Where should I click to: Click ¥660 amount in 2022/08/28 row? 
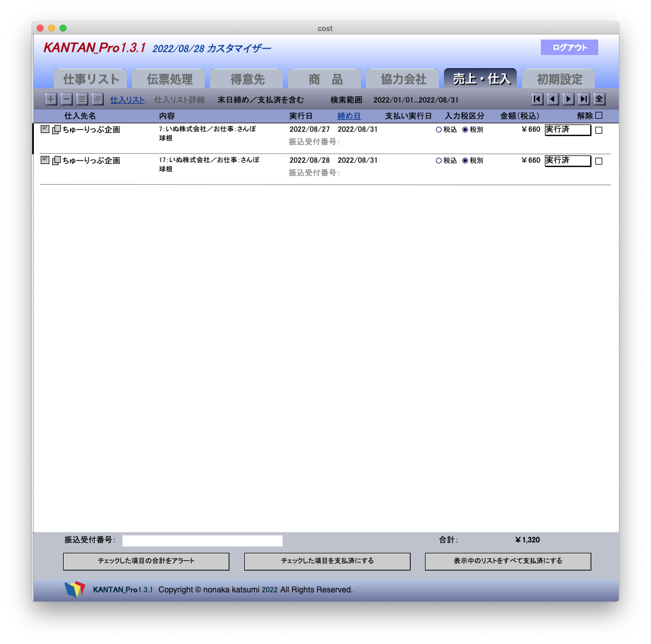pyautogui.click(x=531, y=160)
